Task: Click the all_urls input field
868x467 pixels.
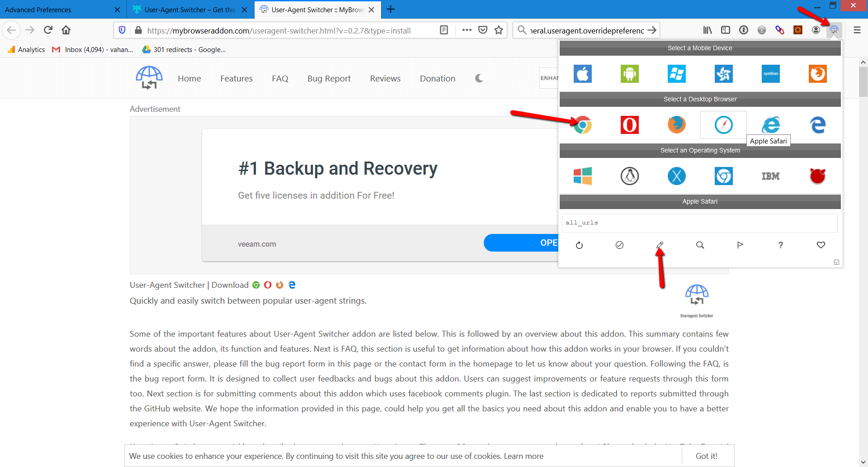Action: pyautogui.click(x=699, y=223)
